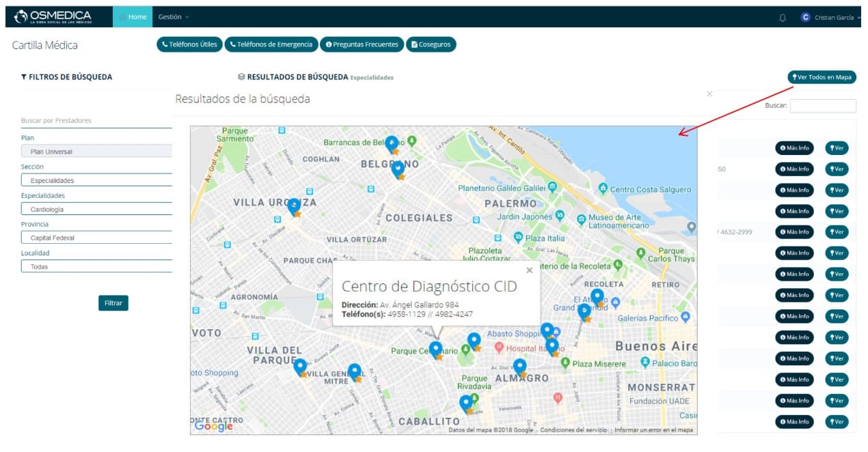Close the Resultados de la búsqueda modal

(709, 94)
